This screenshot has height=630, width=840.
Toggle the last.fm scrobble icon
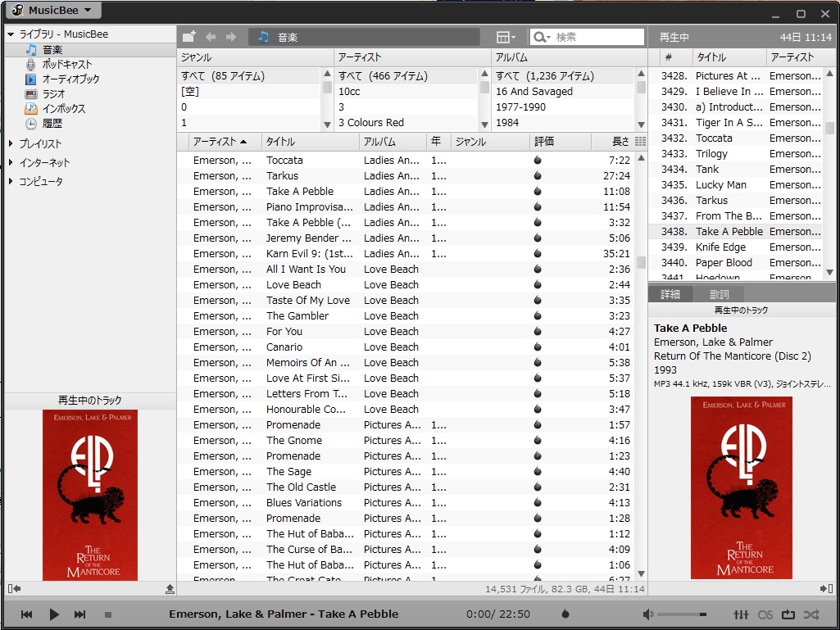[765, 614]
